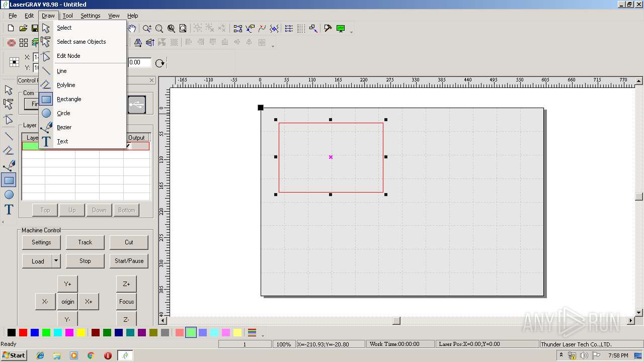
Task: Choose Edit Node from Draw menu
Action: tap(83, 56)
